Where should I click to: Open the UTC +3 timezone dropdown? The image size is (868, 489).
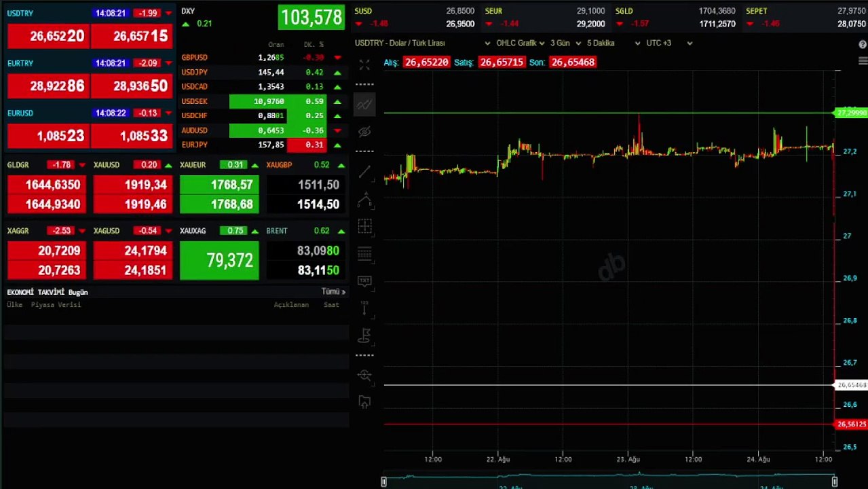(x=669, y=43)
